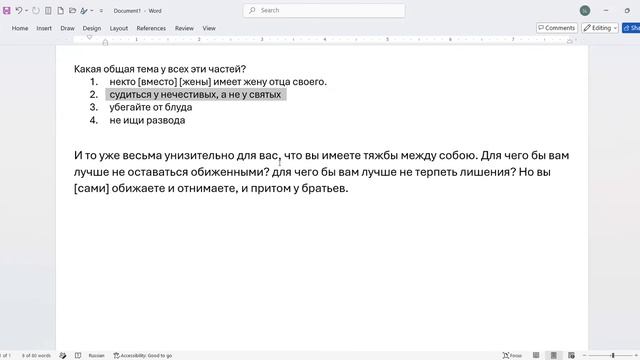This screenshot has height=360, width=640.
Task: Open the Customize Quick Access Toolbar menu
Action: click(x=101, y=11)
